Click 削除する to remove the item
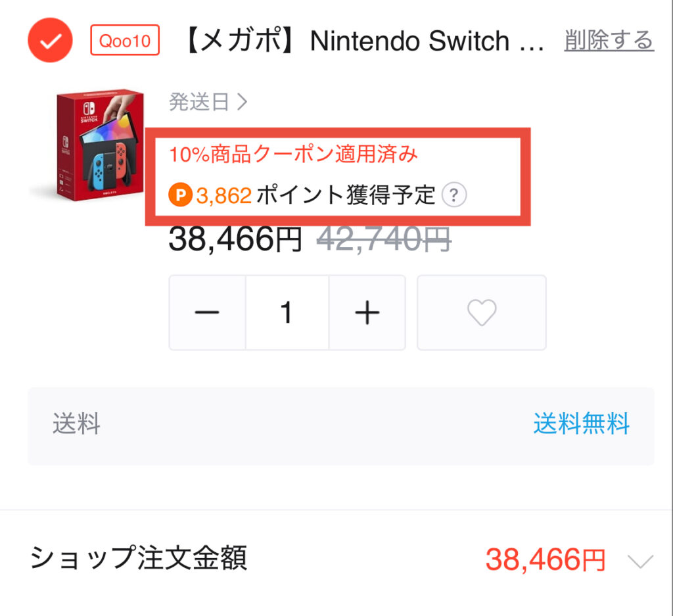 click(609, 41)
